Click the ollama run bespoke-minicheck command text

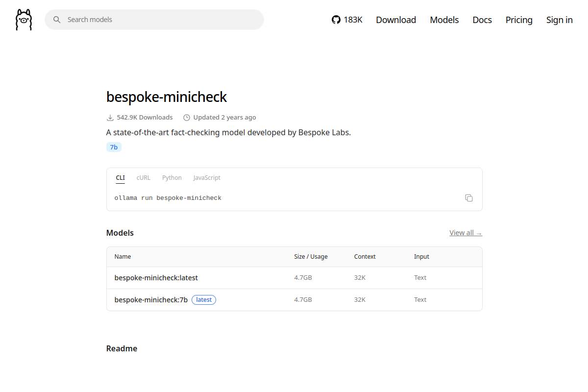point(168,198)
